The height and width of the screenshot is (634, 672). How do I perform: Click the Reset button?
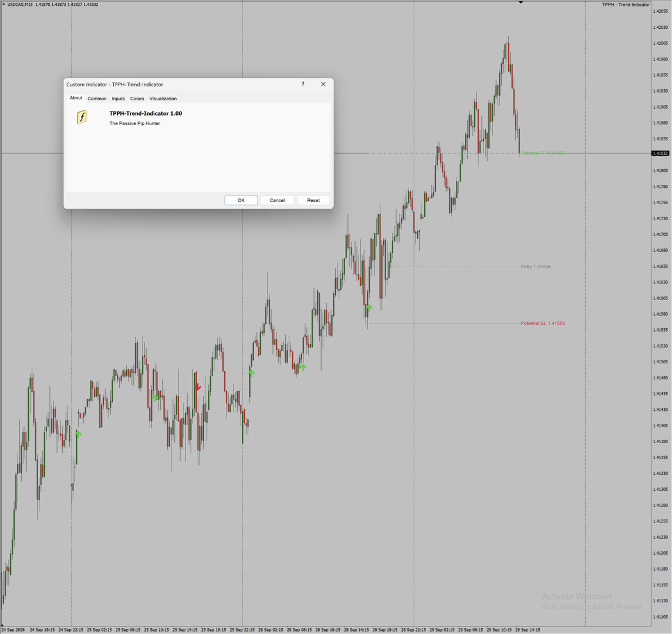[x=313, y=200]
